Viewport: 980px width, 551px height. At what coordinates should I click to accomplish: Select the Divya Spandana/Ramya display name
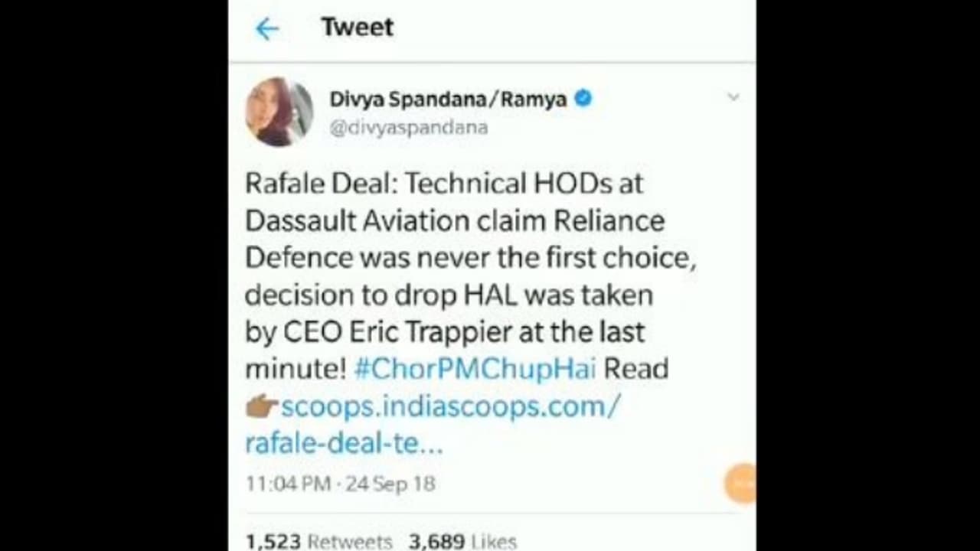tap(449, 99)
